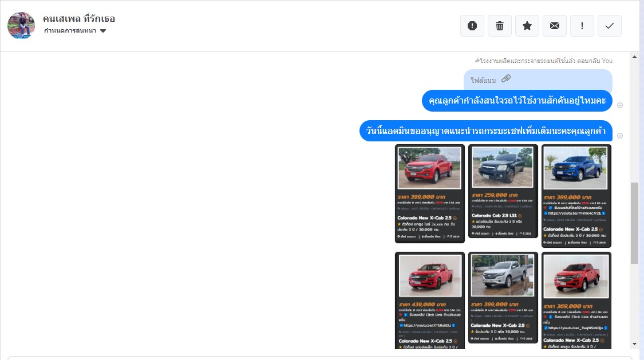Open the ไฟล์แนบ attachment paperclip icon

point(506,78)
